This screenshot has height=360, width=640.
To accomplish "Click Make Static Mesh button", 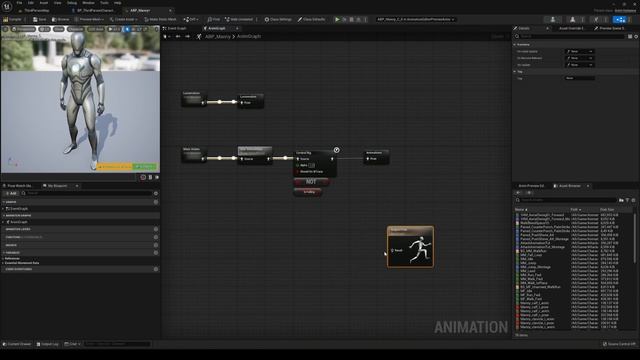I will tap(160, 19).
